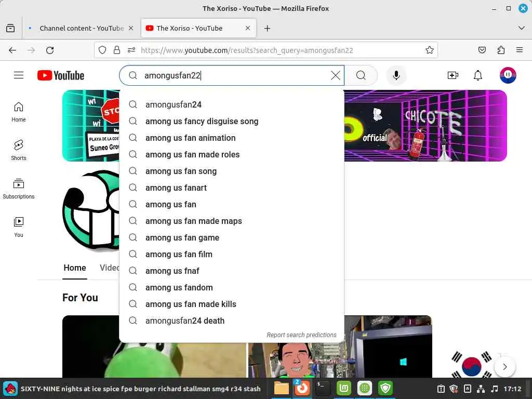Open the Firefox application menu
Viewport: 532px width, 399px height.
[520, 50]
